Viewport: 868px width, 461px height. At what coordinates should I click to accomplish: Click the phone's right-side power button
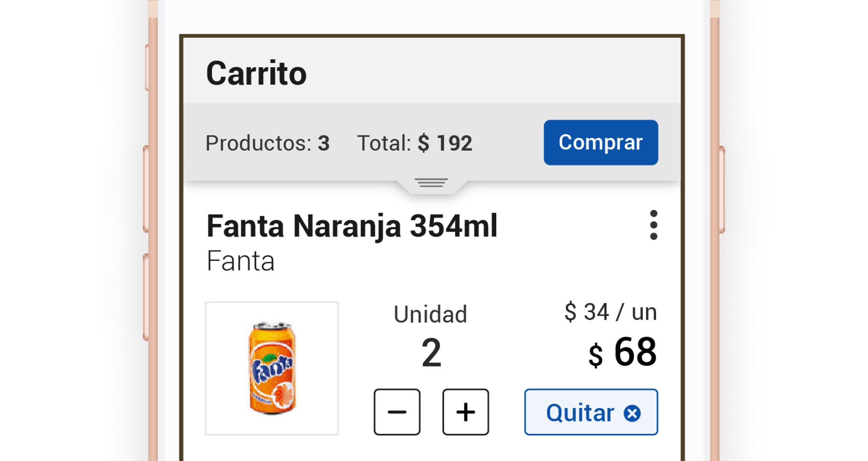tap(722, 189)
